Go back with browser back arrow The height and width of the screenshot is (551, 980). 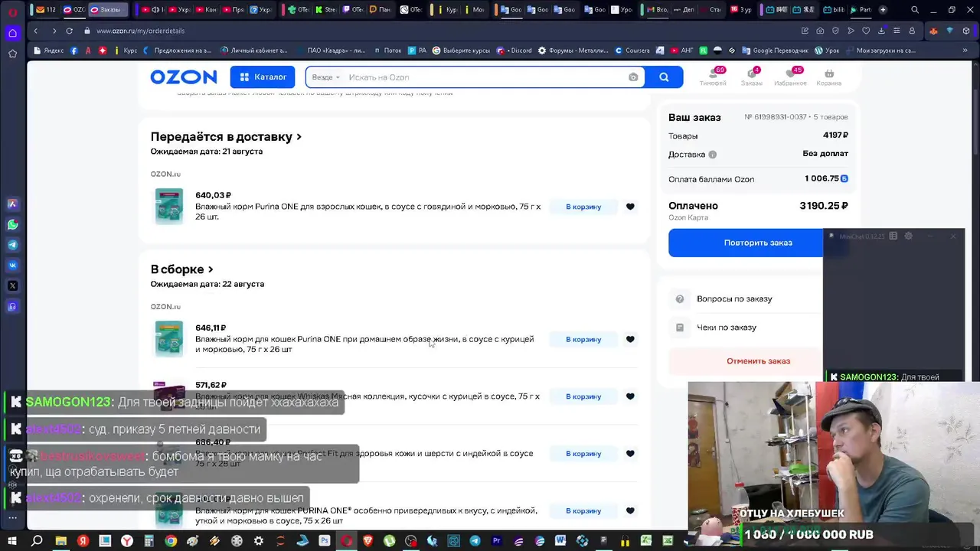35,31
